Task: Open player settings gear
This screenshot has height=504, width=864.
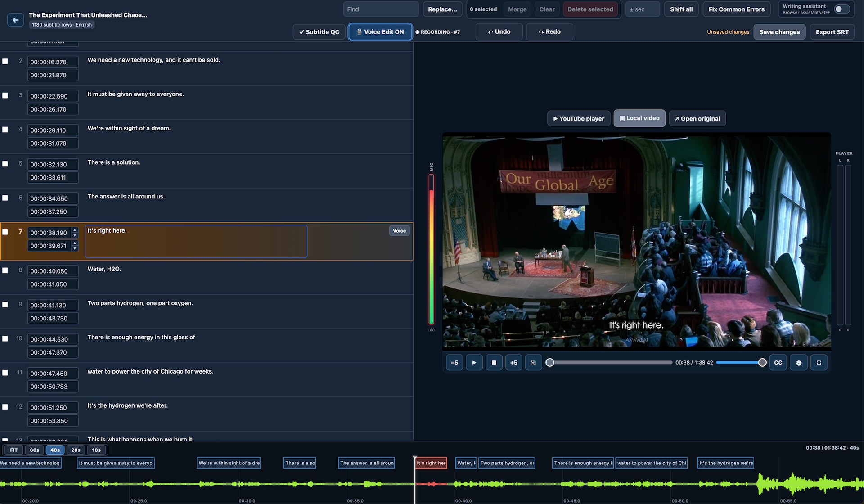Action: click(799, 363)
